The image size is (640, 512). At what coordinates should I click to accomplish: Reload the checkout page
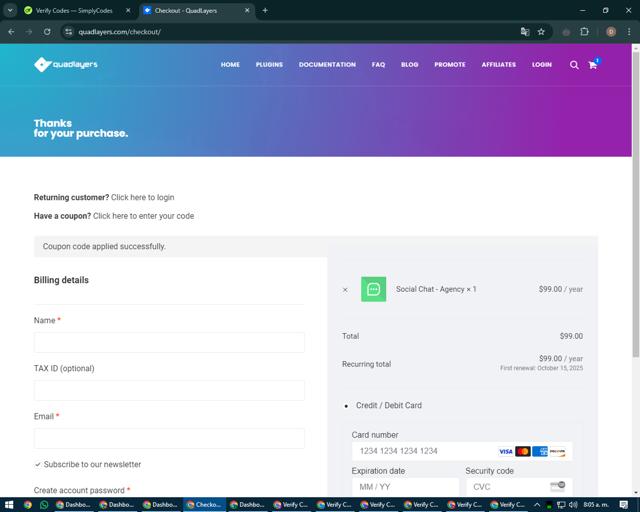tap(47, 31)
